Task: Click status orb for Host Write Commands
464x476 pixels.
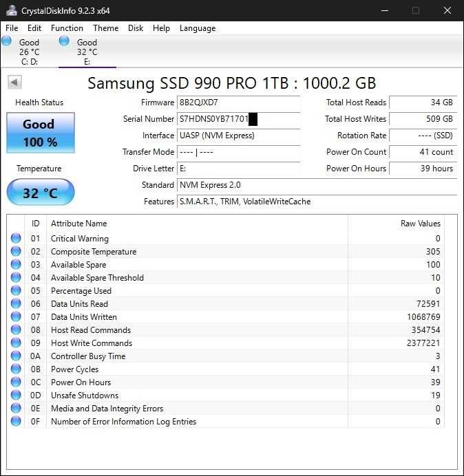Action: click(x=16, y=343)
